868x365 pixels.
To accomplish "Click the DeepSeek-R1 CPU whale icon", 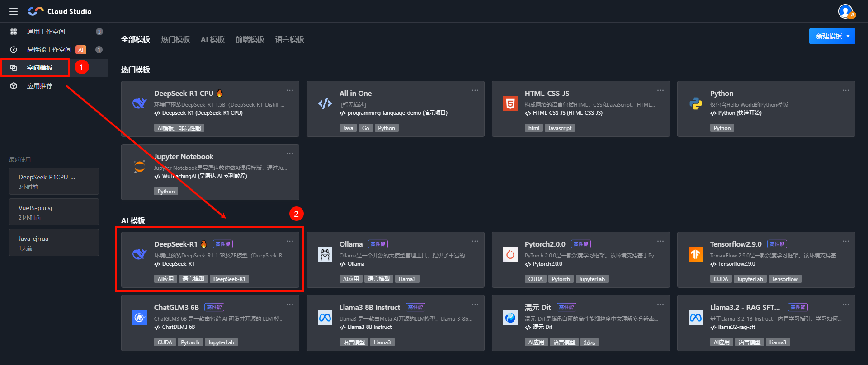I will (x=140, y=103).
